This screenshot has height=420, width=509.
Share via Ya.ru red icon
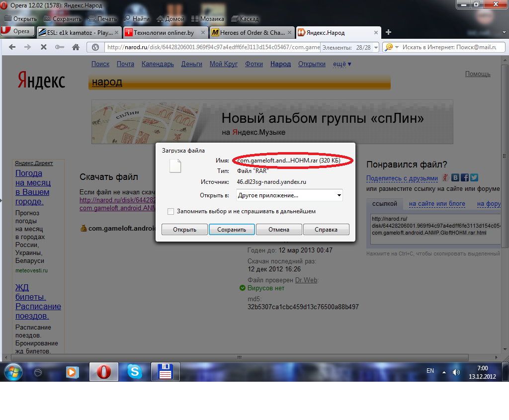coord(446,177)
